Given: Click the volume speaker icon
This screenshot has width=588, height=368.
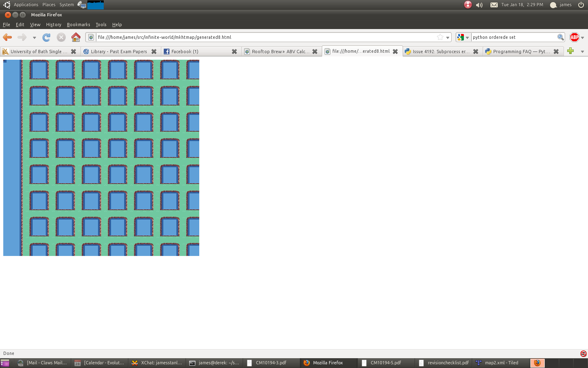Looking at the screenshot, I should pos(479,5).
